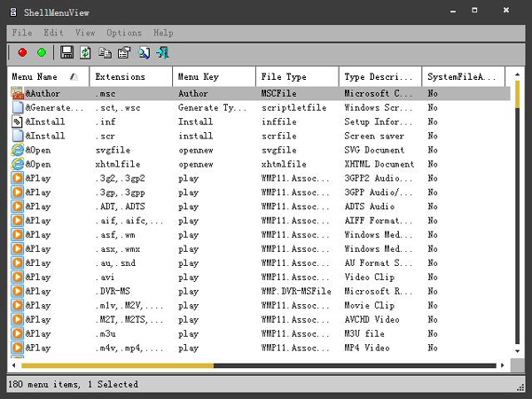Image resolution: width=532 pixels, height=399 pixels.
Task: Click the vertical scrollbar up arrow
Action: [x=518, y=74]
